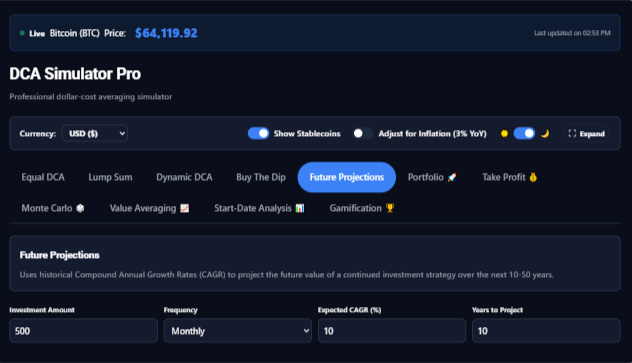Disable the Show Stablecoins toggle
This screenshot has width=632, height=363.
(x=258, y=133)
